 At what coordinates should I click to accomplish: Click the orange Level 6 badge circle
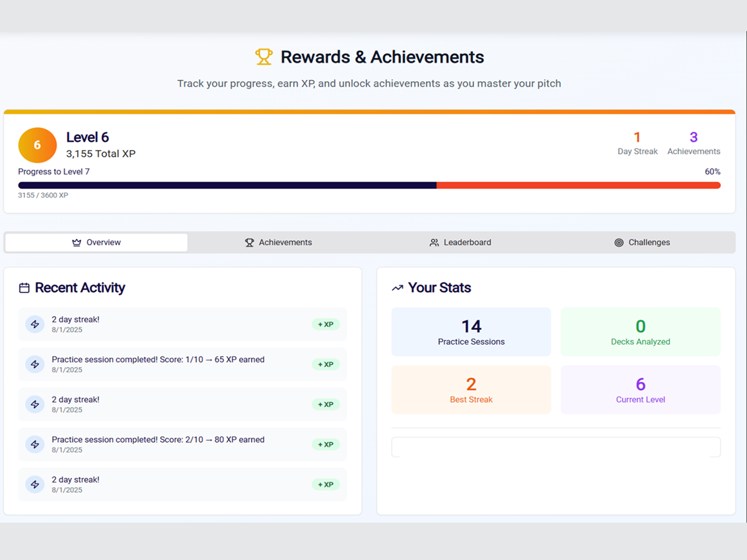37,145
